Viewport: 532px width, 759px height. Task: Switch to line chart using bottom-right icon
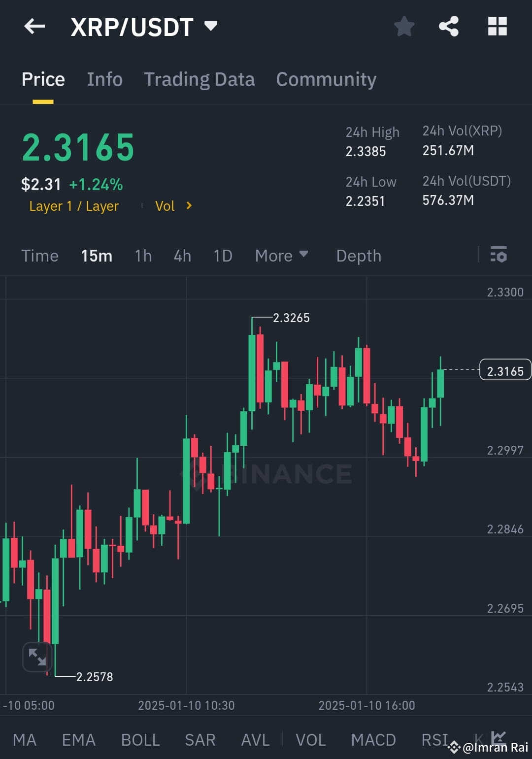point(500,737)
